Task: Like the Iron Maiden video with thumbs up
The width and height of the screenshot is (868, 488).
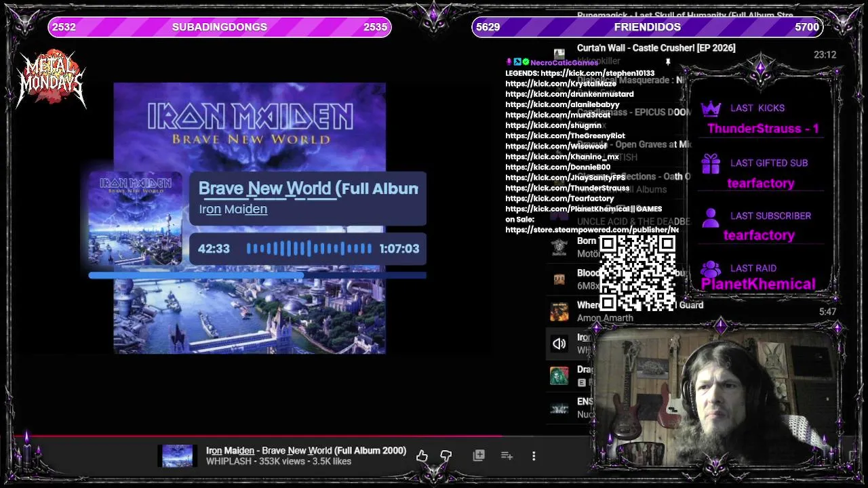Action: point(422,456)
